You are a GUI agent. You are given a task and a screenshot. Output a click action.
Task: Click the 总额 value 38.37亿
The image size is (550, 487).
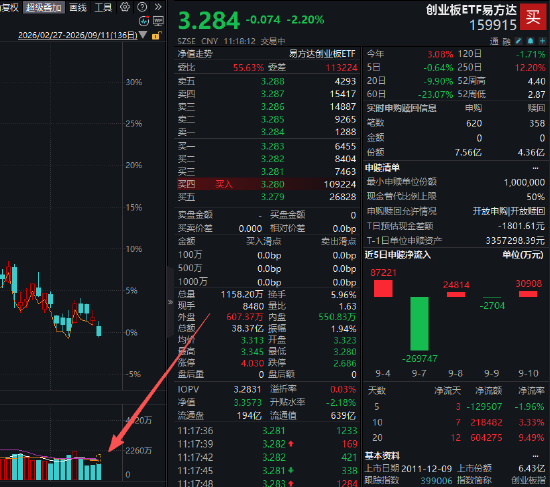tap(247, 328)
